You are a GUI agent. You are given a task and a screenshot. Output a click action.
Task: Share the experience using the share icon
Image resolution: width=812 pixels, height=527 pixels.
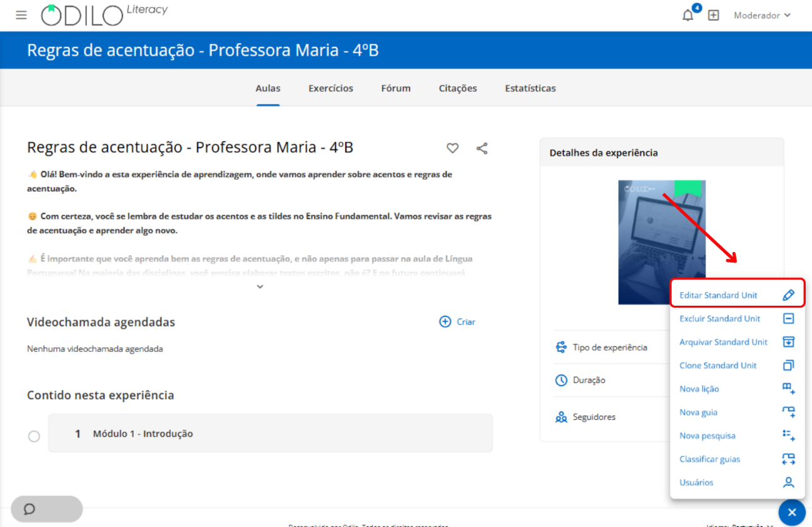[482, 148]
